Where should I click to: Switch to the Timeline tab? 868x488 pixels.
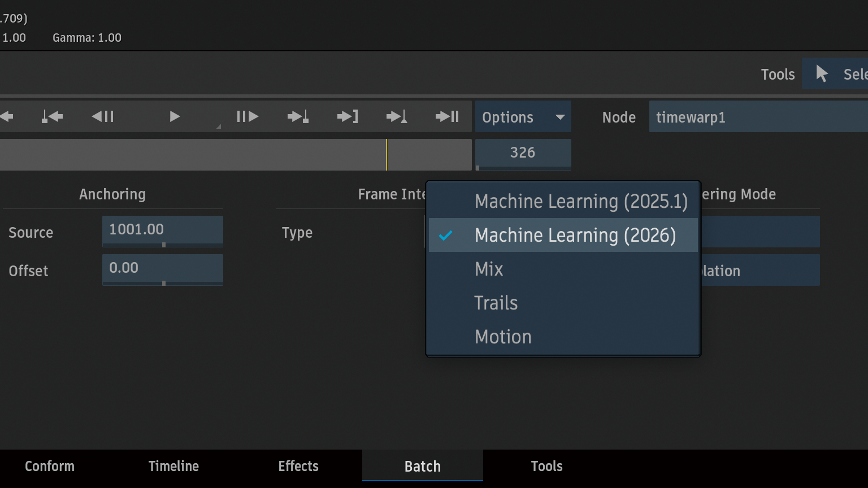[x=173, y=467]
